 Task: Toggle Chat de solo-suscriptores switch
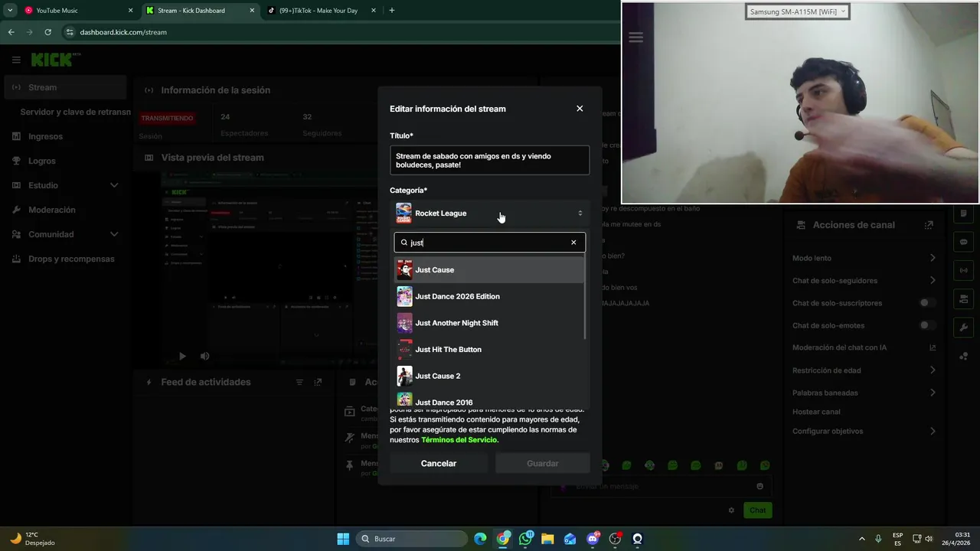tap(928, 303)
